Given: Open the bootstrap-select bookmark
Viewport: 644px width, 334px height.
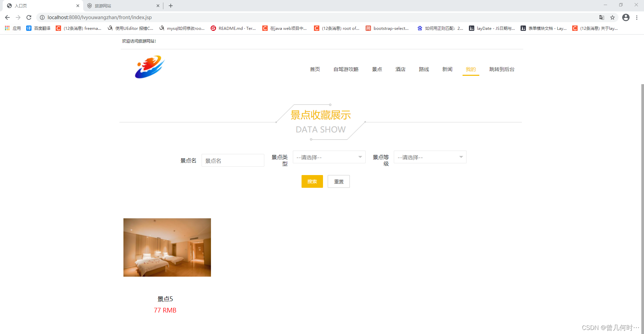Looking at the screenshot, I should [387, 28].
